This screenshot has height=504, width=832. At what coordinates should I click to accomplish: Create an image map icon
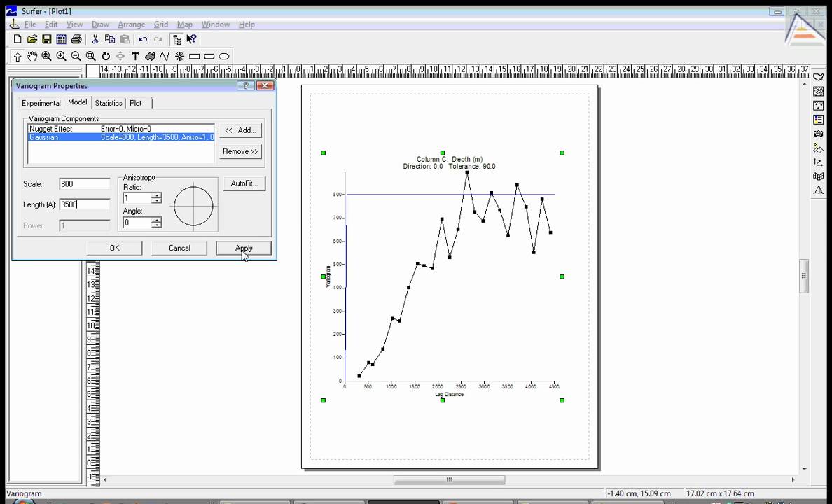[818, 134]
